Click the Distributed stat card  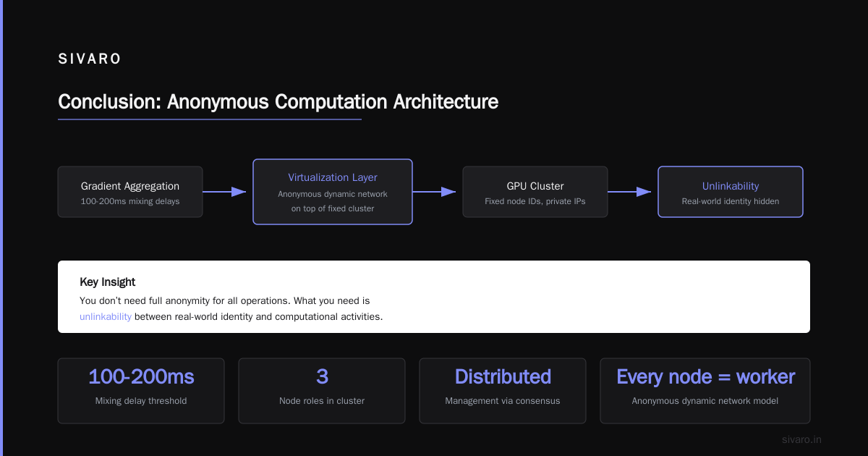point(503,391)
